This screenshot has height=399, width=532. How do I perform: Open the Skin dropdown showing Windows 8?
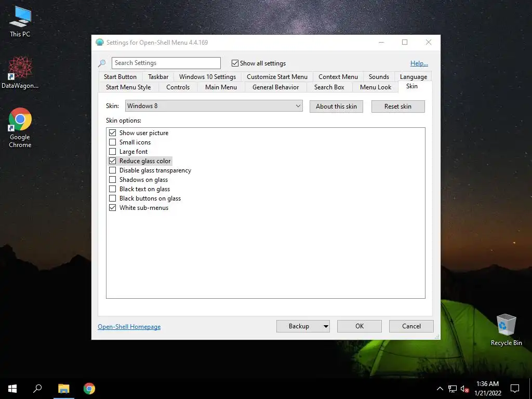[214, 106]
